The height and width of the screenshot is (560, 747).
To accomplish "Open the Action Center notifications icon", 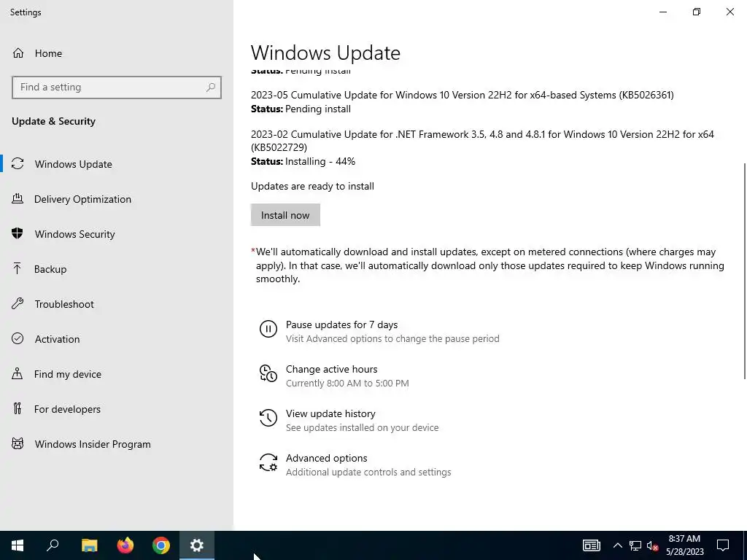I will coord(723,545).
